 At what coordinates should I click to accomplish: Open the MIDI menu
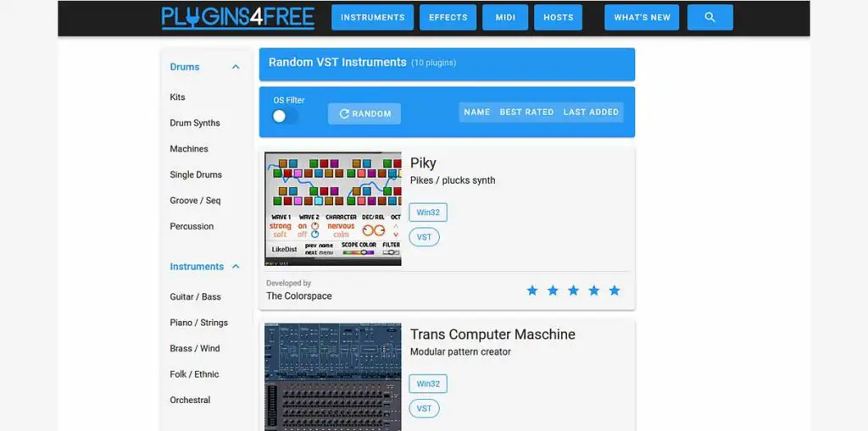[505, 17]
